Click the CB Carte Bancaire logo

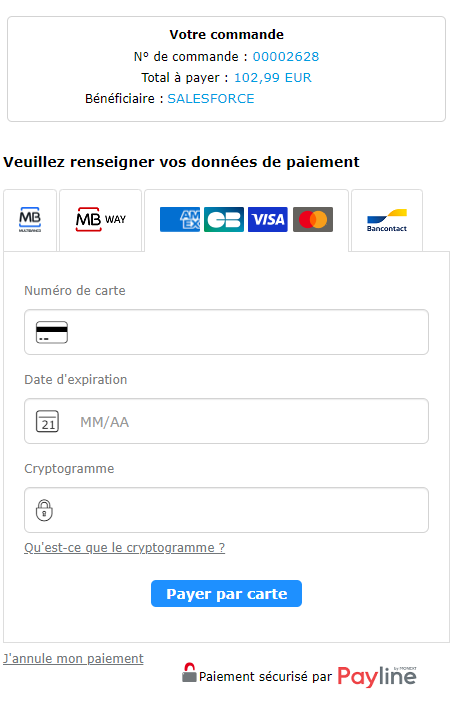pos(224,220)
